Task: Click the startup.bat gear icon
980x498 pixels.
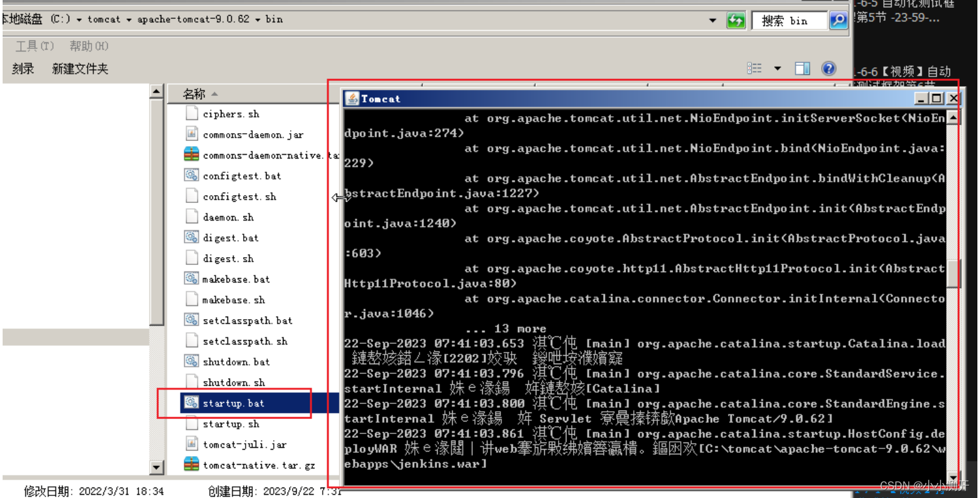Action: pos(191,403)
